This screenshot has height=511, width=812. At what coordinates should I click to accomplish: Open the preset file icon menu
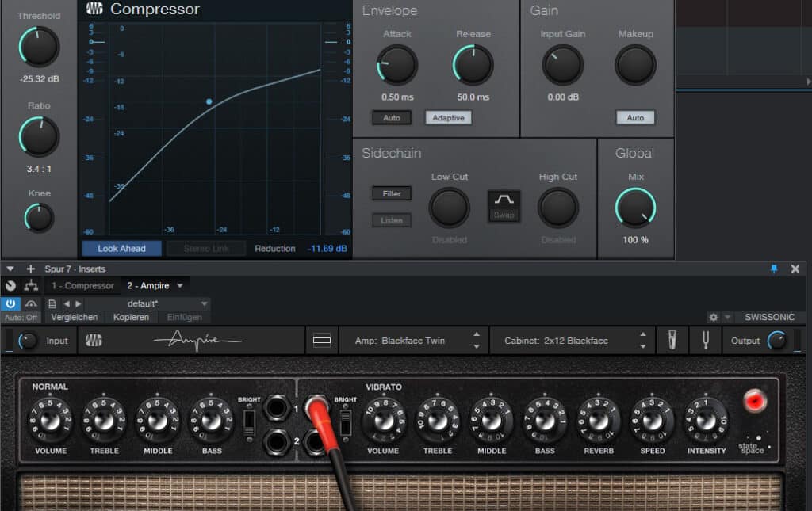click(52, 303)
